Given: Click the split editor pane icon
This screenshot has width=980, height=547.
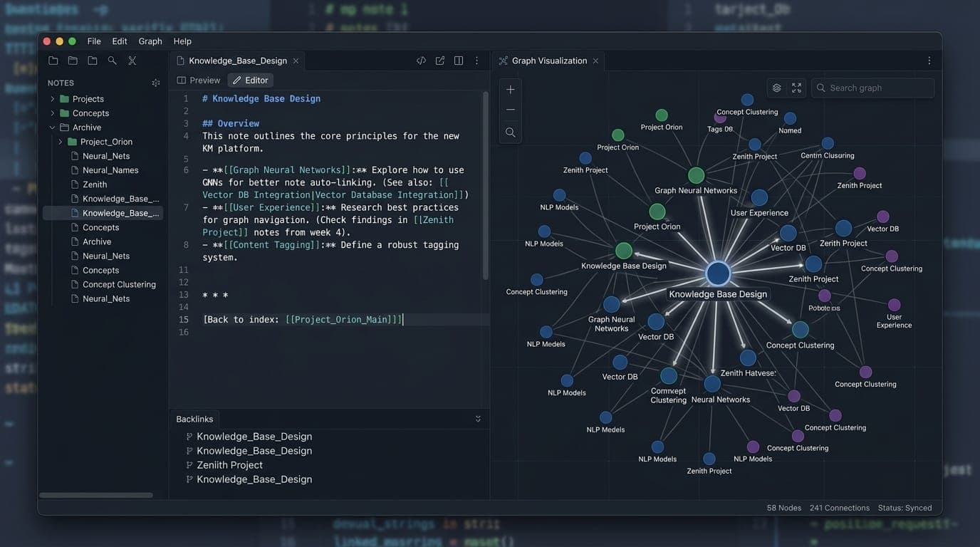Looking at the screenshot, I should (x=459, y=61).
